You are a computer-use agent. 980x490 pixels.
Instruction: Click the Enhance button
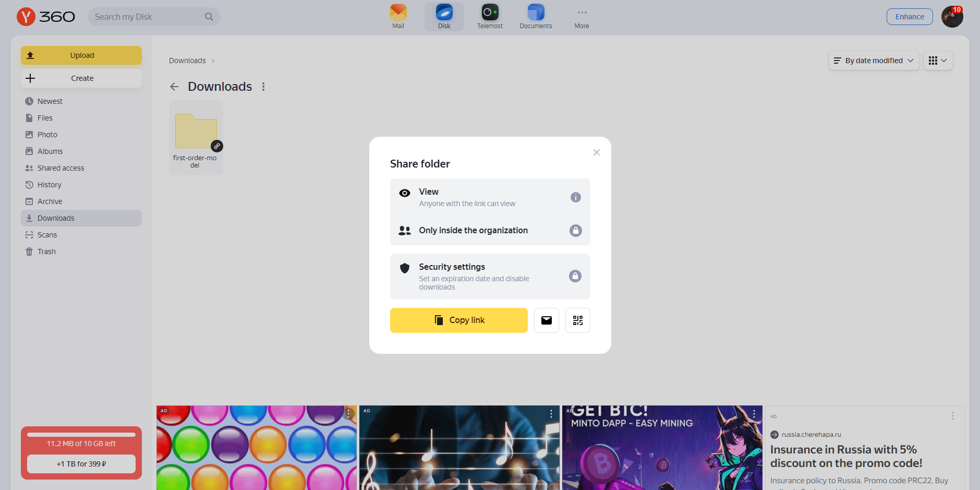909,16
